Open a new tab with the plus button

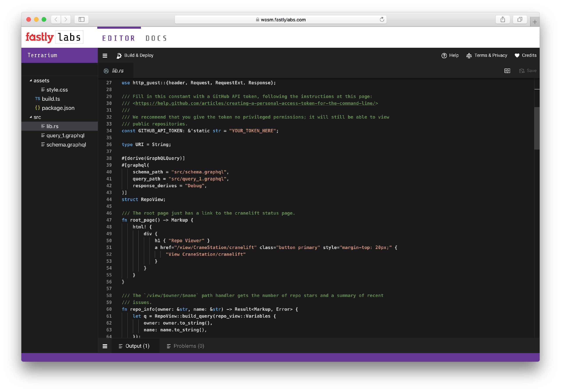pyautogui.click(x=535, y=22)
